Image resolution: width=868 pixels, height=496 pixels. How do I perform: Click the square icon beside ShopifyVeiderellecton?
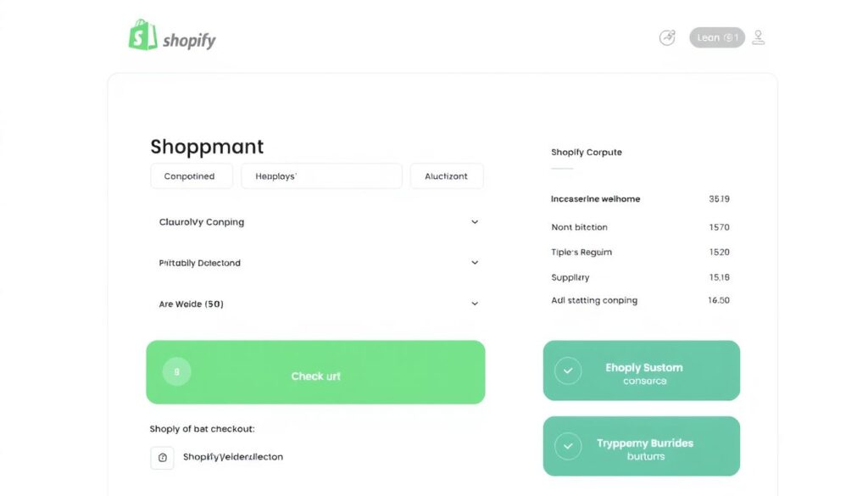point(162,458)
